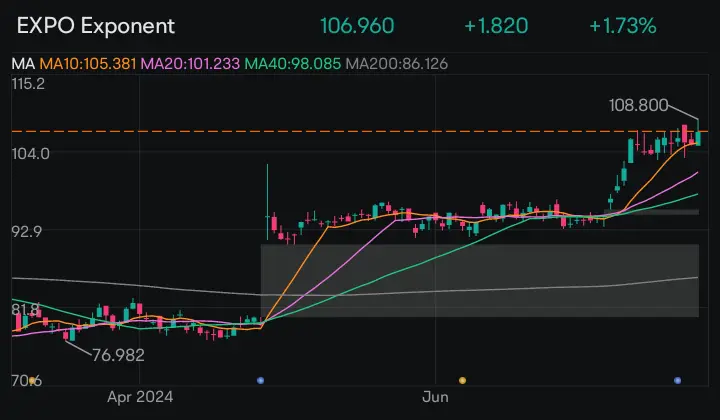Click the blue event dot at the right edge
The width and height of the screenshot is (720, 420).
(677, 380)
